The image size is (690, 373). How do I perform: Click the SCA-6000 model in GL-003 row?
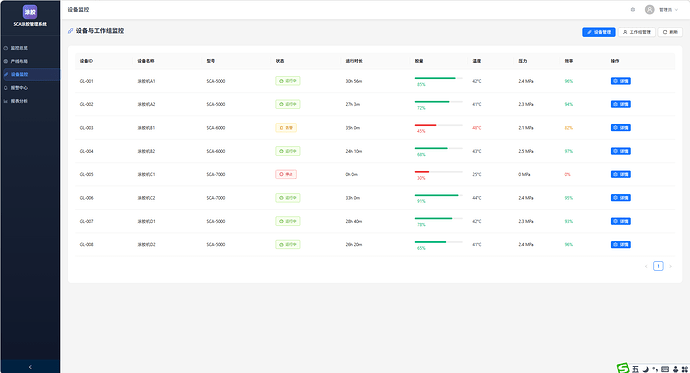pos(216,128)
